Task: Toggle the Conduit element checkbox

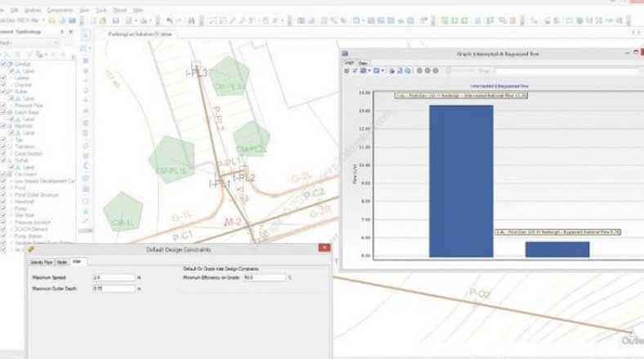Action: click(x=4, y=62)
